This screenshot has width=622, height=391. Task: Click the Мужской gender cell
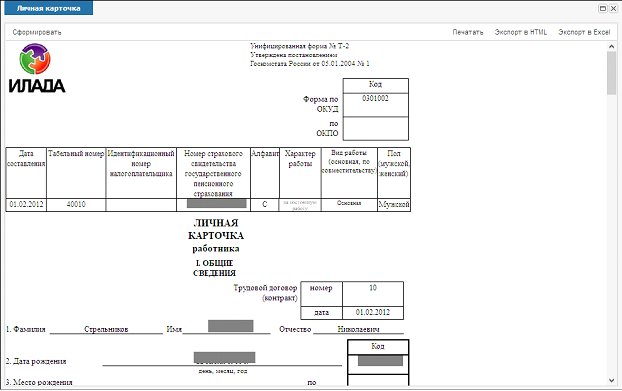394,205
